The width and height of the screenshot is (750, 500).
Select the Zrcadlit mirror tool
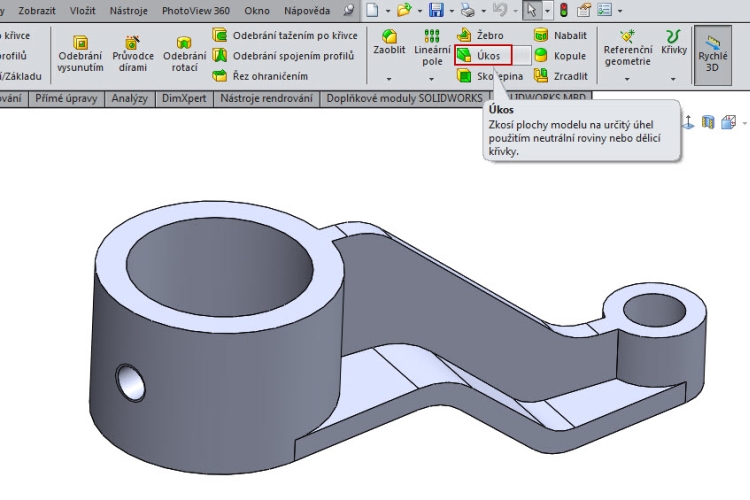[561, 76]
